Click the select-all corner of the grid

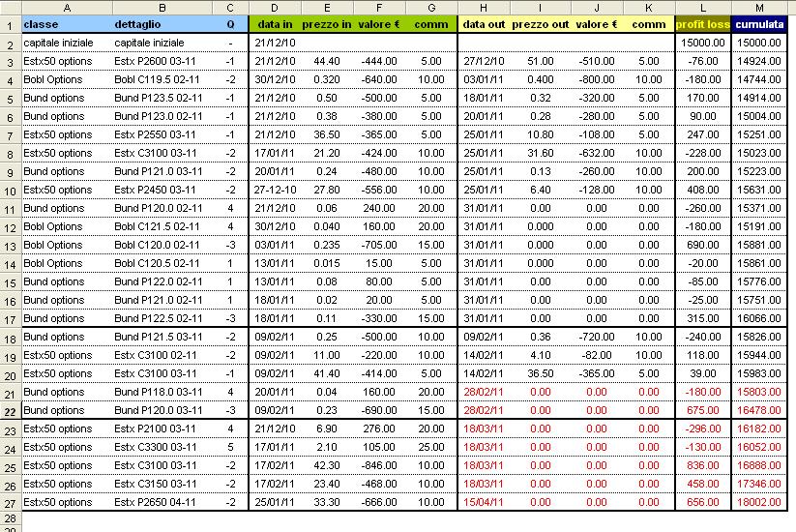pyautogui.click(x=10, y=7)
